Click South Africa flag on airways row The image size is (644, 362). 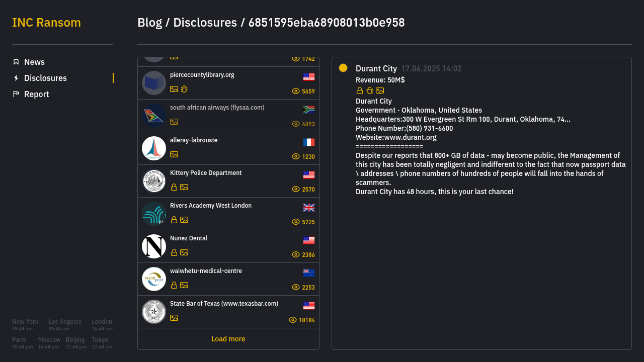309,110
